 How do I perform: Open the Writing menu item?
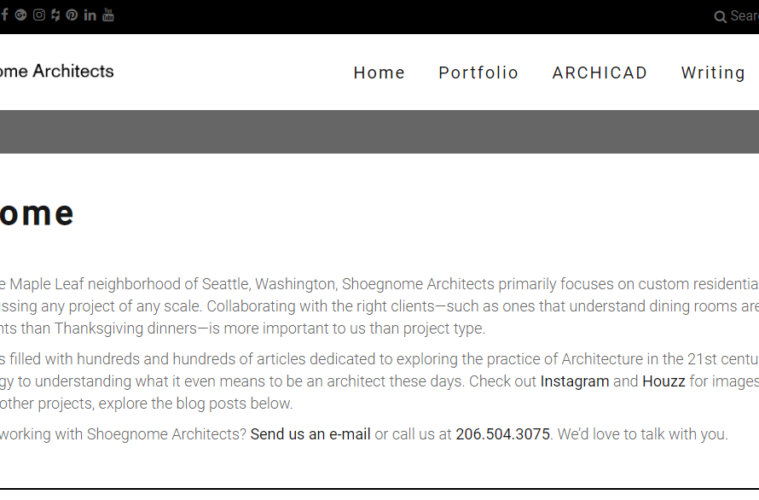click(713, 73)
